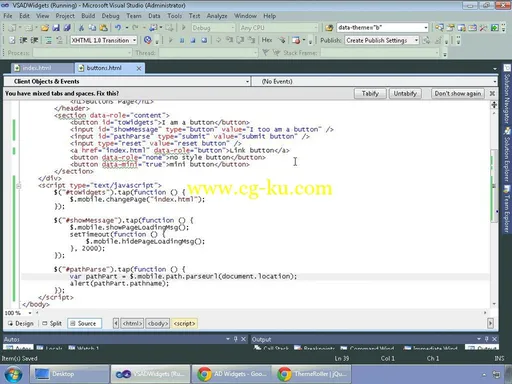Open the Windows Start menu
The image size is (512, 384).
coord(13,374)
